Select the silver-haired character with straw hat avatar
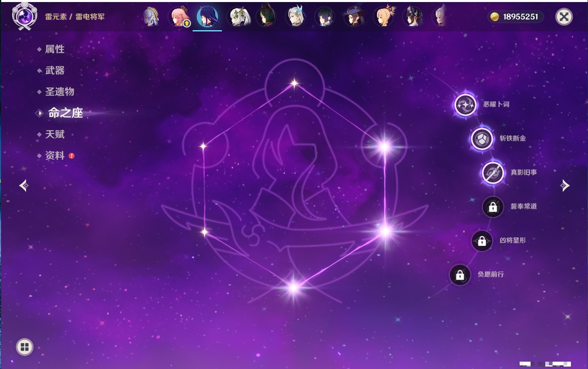The width and height of the screenshot is (588, 369). [151, 17]
